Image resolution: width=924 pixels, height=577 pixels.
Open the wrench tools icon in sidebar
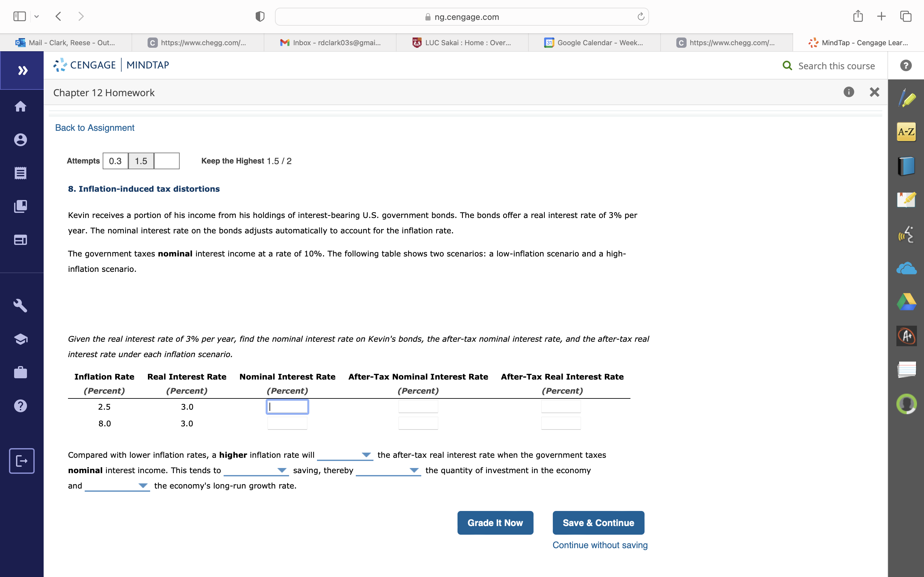pyautogui.click(x=21, y=305)
